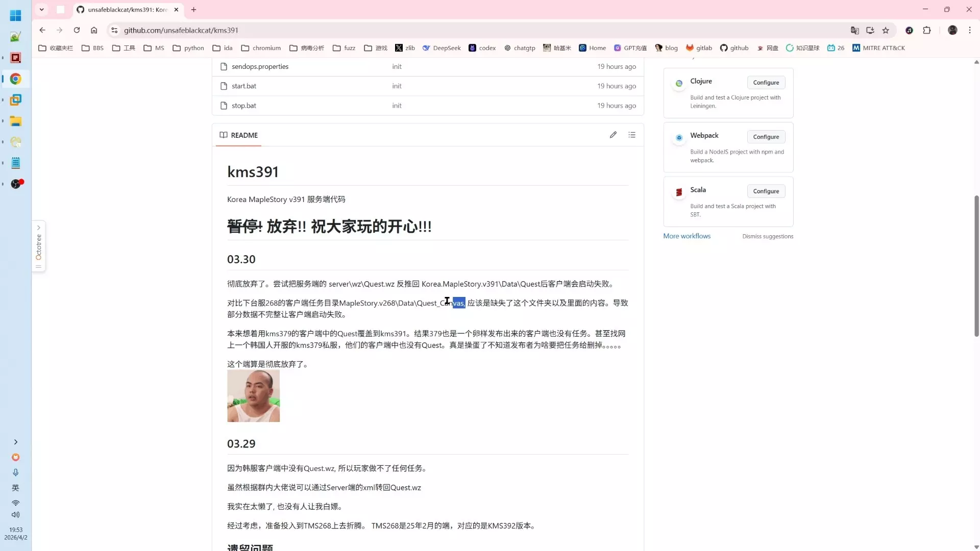Click Configure for Webpack workflow
This screenshot has height=551, width=980.
pyautogui.click(x=766, y=137)
